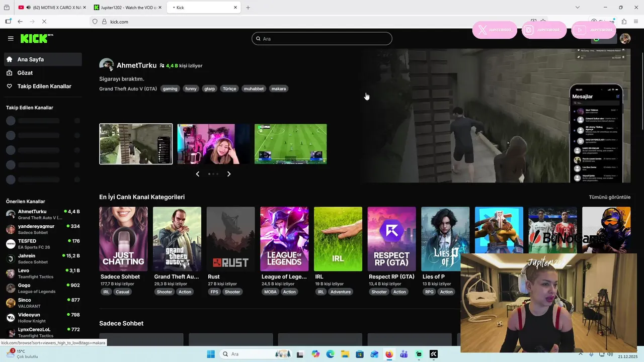
Task: Open yandereyagmur's avatar in recommended channels
Action: pyautogui.click(x=11, y=229)
